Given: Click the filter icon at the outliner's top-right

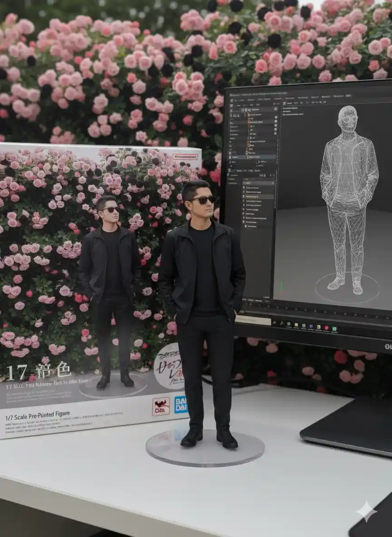Looking at the screenshot, I should [x=275, y=109].
